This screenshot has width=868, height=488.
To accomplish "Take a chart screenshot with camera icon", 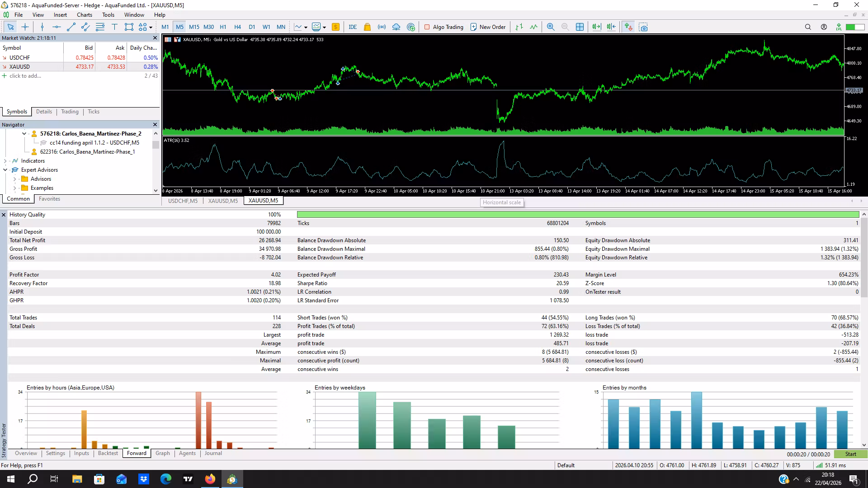I will pyautogui.click(x=643, y=27).
